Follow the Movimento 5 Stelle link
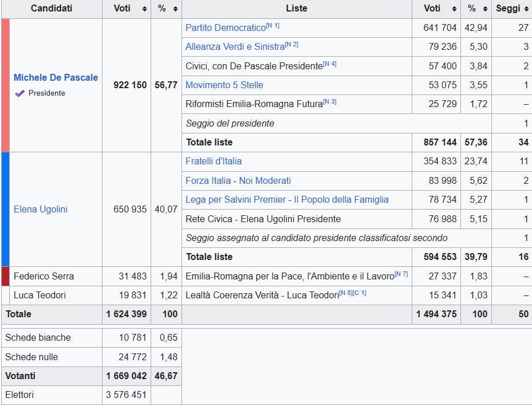The height and width of the screenshot is (406, 532). (224, 85)
